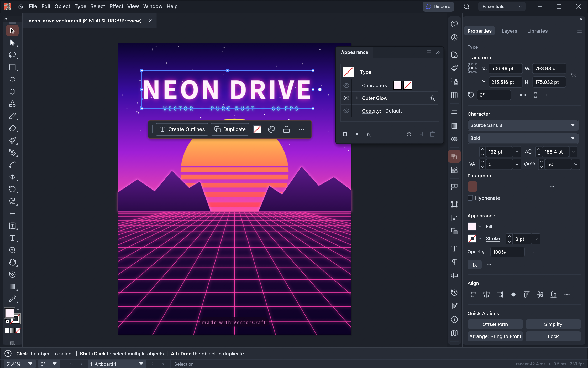Screen dimensions: 588x368
Task: Click the Duplicate button
Action: point(230,129)
